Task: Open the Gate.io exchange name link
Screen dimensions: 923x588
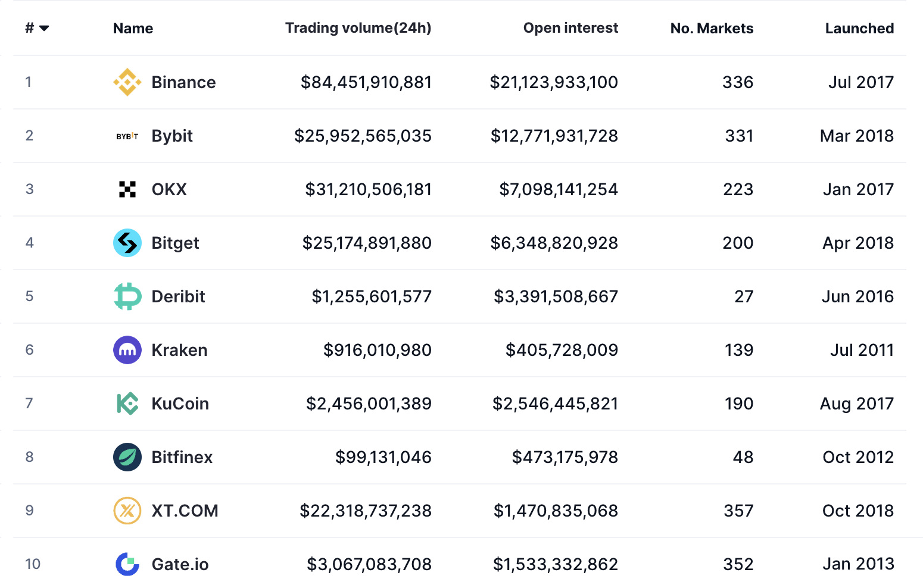Action: (x=180, y=564)
